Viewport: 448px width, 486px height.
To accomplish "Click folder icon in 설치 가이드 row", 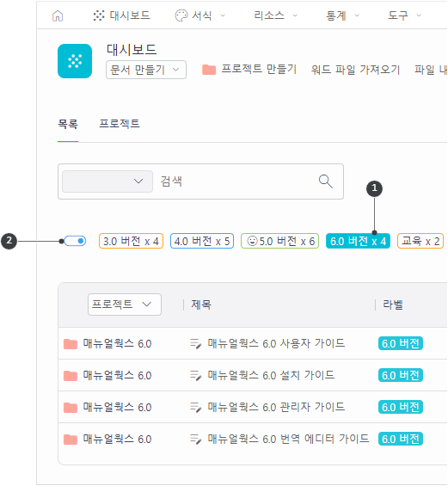I will click(71, 376).
